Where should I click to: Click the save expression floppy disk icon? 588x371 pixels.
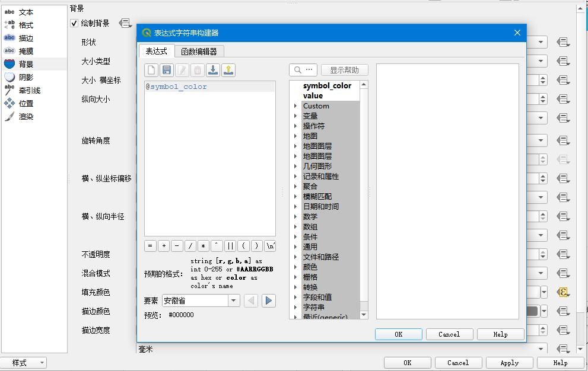click(167, 71)
